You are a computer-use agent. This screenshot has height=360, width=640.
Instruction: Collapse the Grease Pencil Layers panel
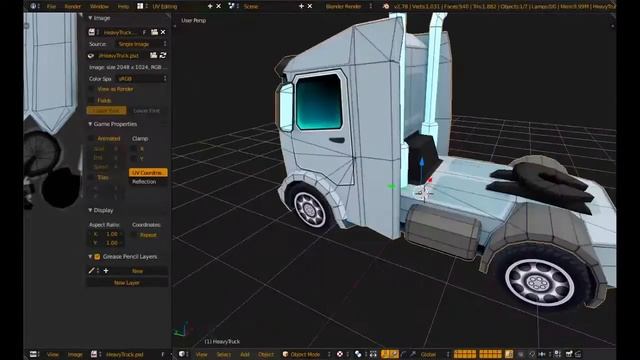[x=90, y=256]
